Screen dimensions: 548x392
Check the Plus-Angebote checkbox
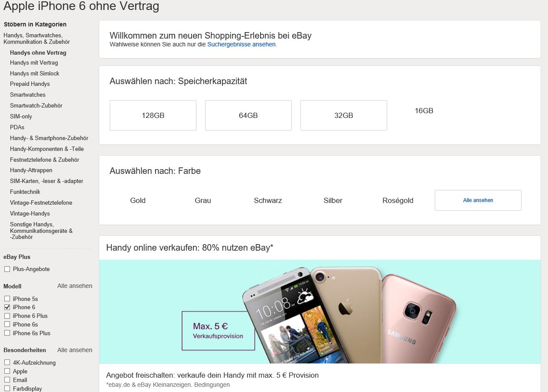(7, 269)
